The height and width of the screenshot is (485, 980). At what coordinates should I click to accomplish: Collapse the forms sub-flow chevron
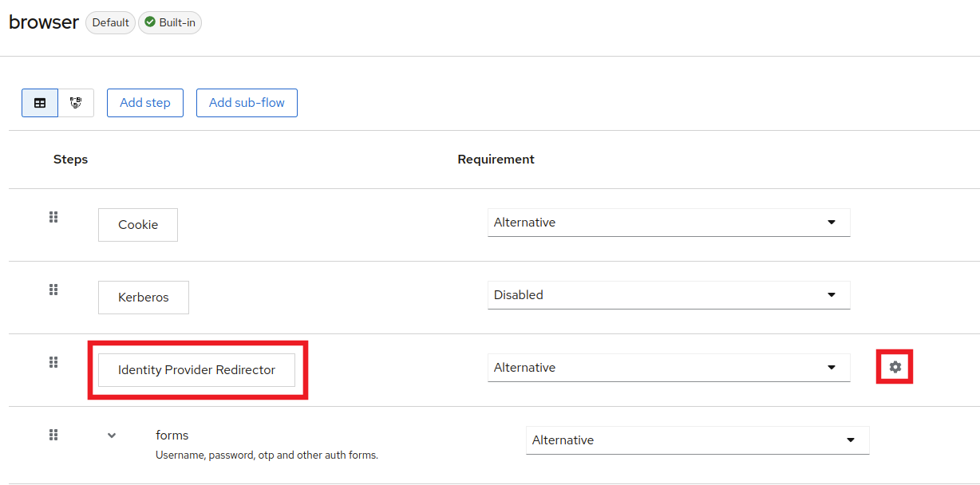point(112,436)
